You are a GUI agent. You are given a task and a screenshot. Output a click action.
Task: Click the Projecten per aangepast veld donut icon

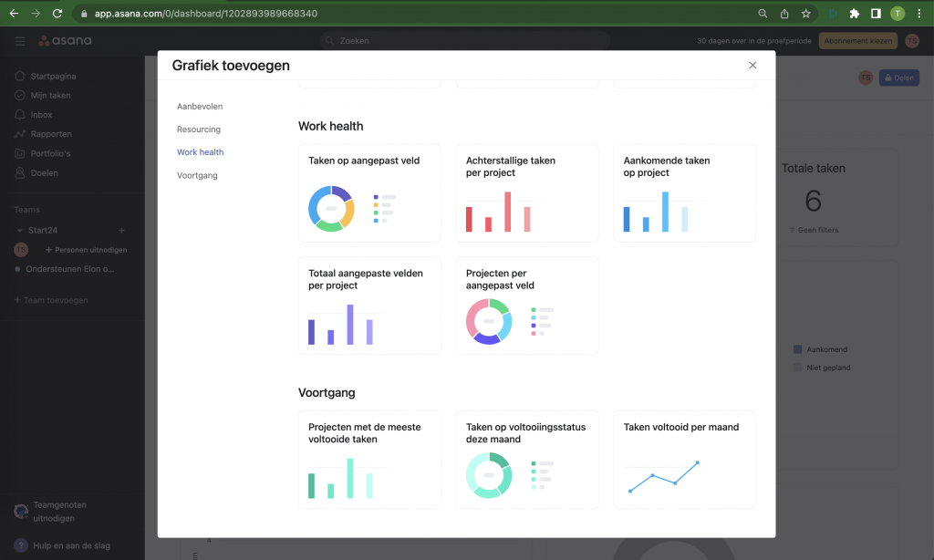[x=489, y=321]
